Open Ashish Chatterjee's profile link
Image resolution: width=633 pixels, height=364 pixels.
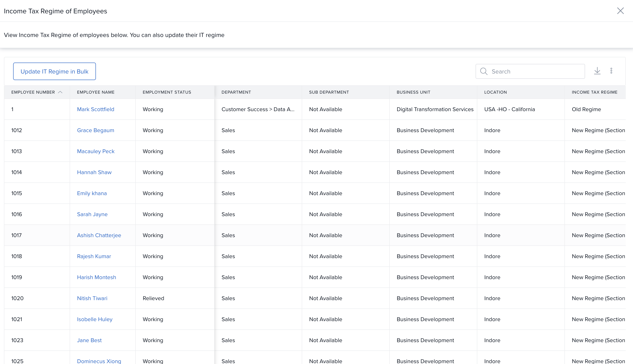click(x=99, y=235)
